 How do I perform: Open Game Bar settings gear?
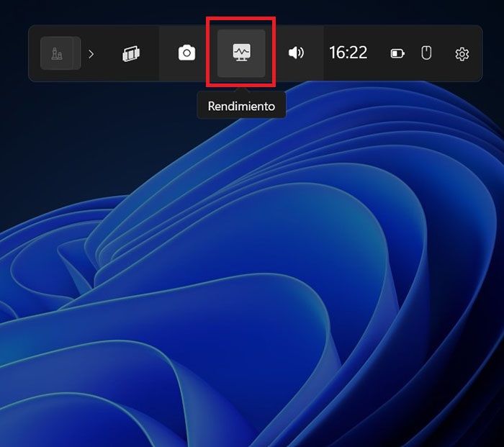pos(462,54)
